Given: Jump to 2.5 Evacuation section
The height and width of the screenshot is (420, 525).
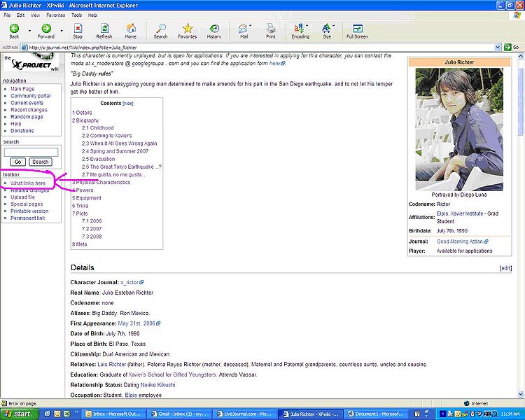Looking at the screenshot, I should (x=99, y=159).
